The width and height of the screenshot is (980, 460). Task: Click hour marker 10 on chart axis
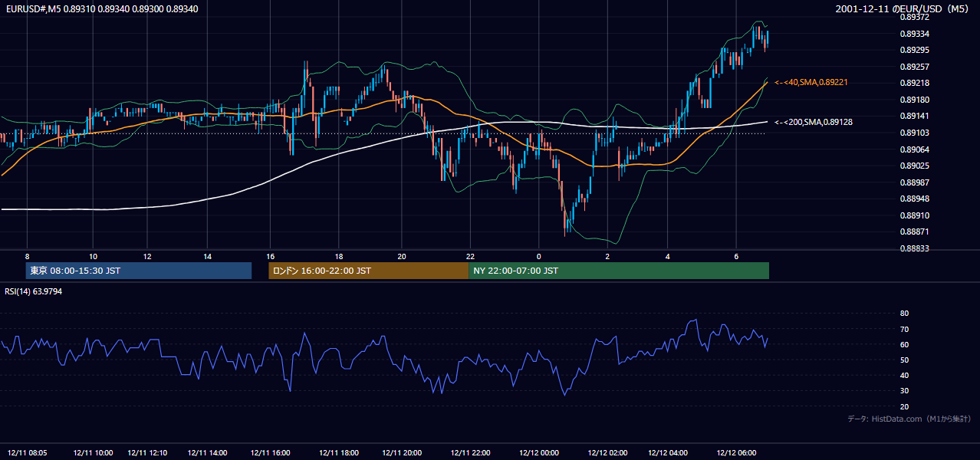(93, 256)
